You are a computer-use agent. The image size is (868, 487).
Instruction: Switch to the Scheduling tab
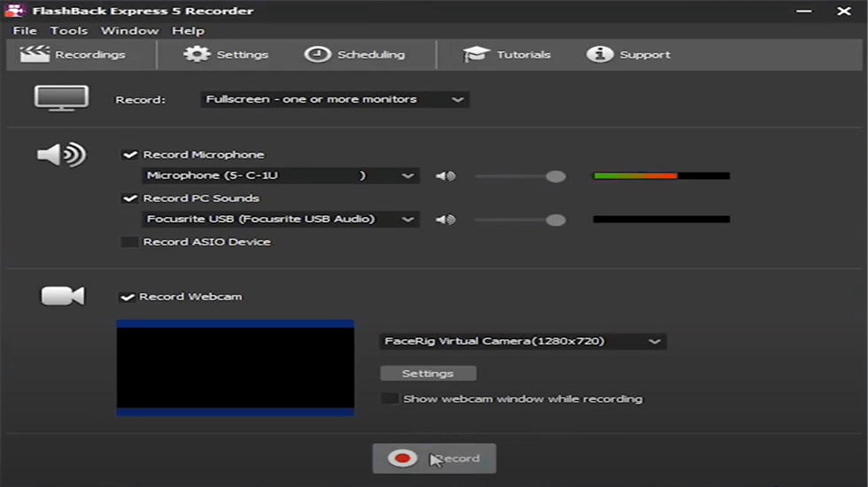tap(354, 54)
